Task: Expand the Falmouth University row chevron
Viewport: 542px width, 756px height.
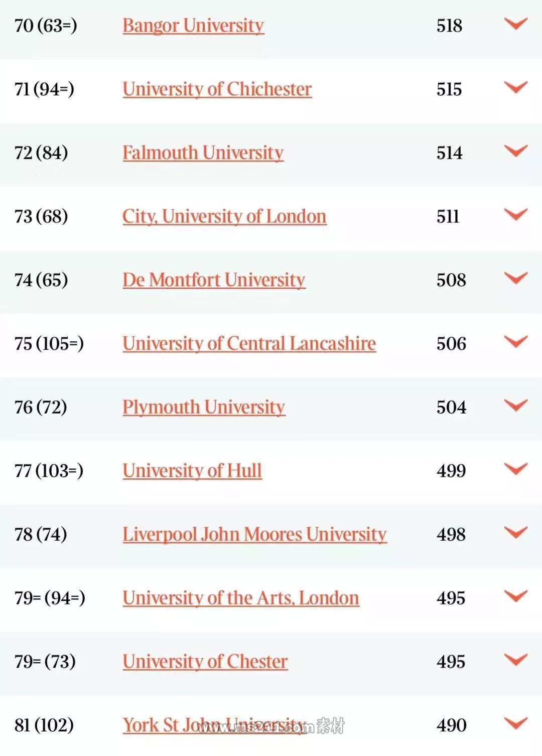Action: (x=515, y=151)
